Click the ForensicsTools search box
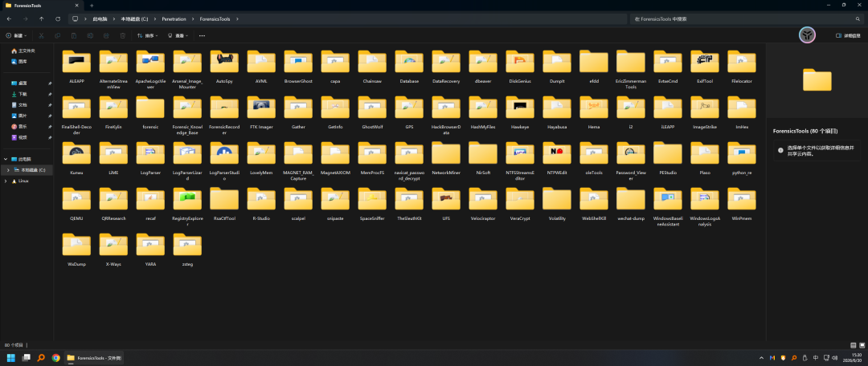 [x=743, y=18]
